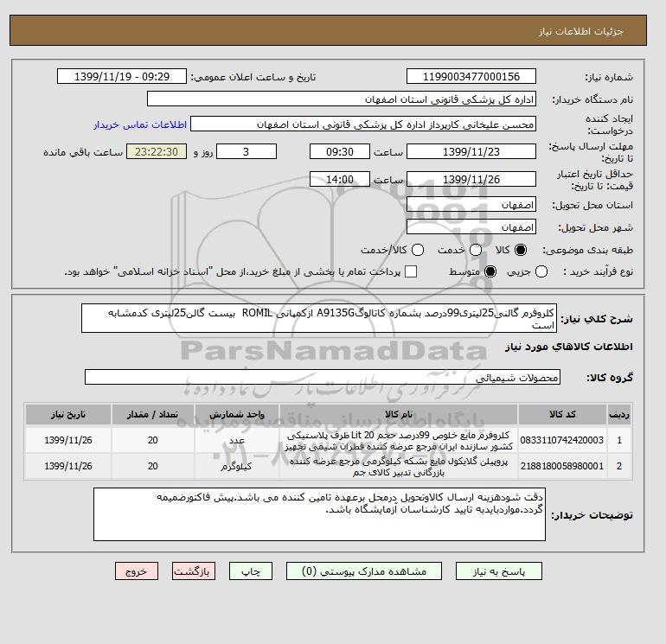Click پاسخ به نیاز button
The width and height of the screenshot is (666, 644).
point(499,571)
